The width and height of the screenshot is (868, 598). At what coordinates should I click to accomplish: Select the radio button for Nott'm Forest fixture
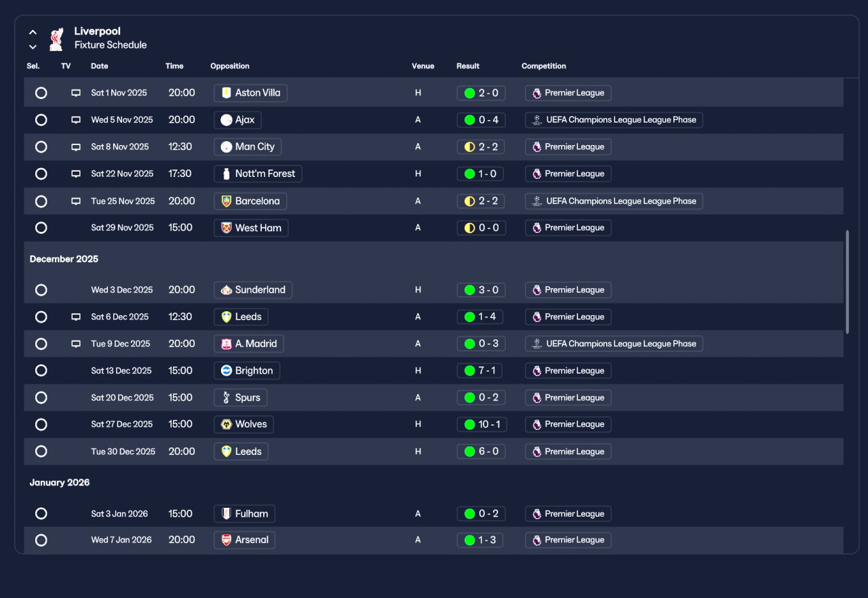click(41, 174)
